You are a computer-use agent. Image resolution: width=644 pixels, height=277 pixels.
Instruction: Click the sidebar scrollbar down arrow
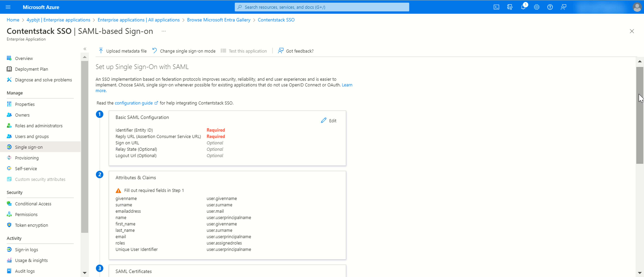click(85, 273)
